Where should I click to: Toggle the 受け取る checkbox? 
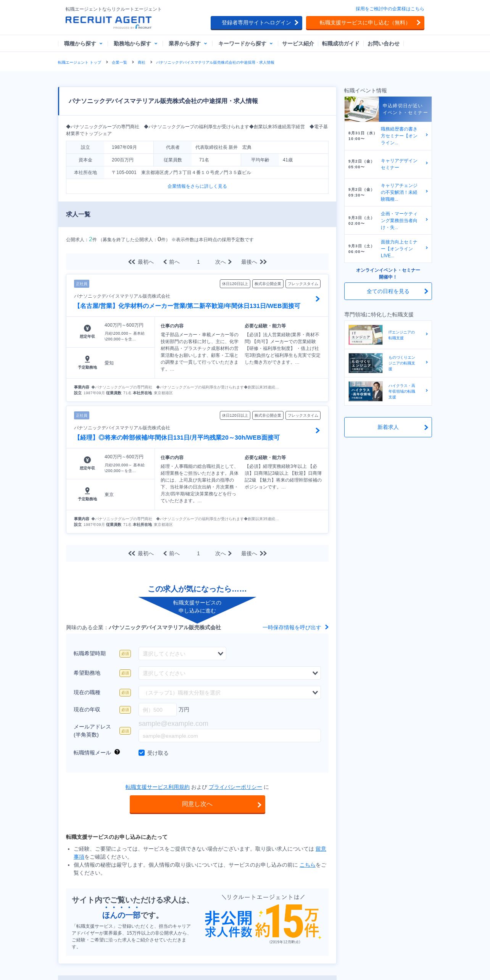point(142,753)
